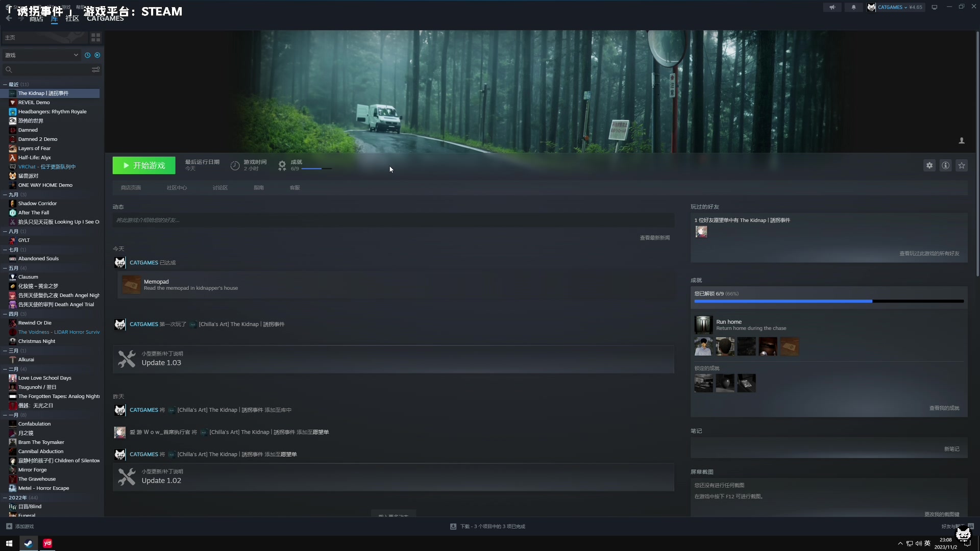Open the game settings gear icon

pos(929,165)
